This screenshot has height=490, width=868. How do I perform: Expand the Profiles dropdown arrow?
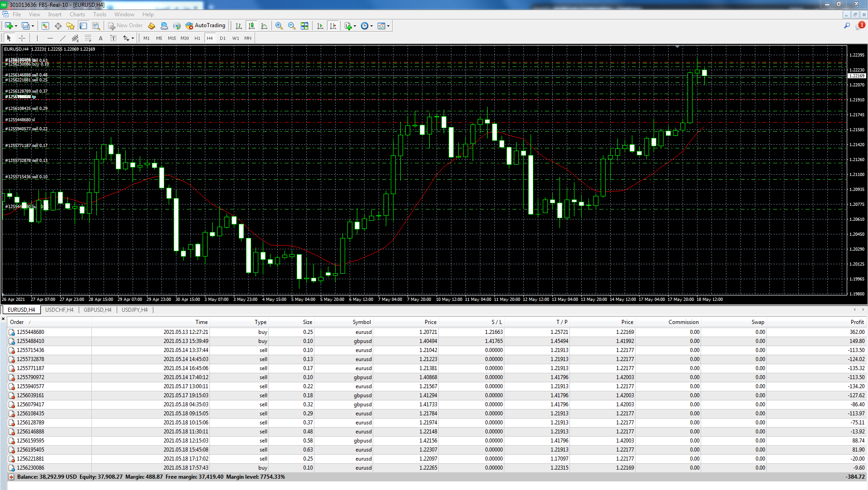tap(33, 26)
